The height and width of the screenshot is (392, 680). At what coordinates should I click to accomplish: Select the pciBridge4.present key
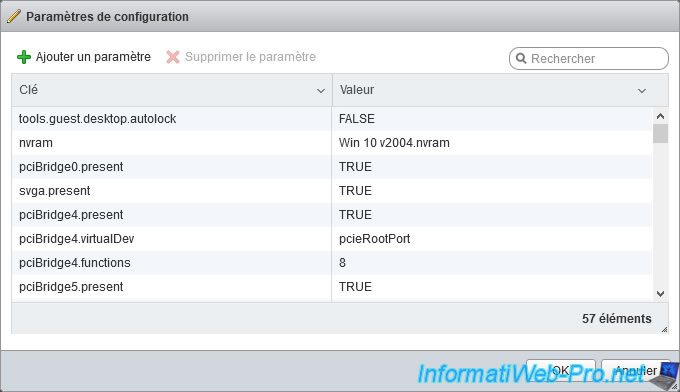[71, 215]
